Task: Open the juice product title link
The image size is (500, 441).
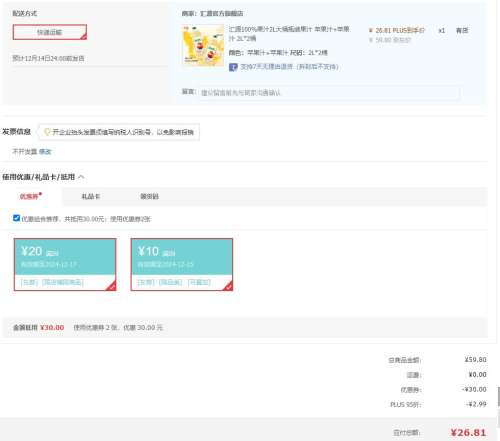Action: pyautogui.click(x=289, y=34)
